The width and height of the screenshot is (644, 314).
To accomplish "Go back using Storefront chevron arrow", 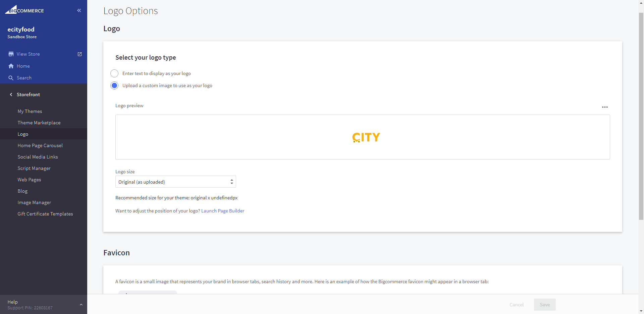I will pyautogui.click(x=11, y=95).
